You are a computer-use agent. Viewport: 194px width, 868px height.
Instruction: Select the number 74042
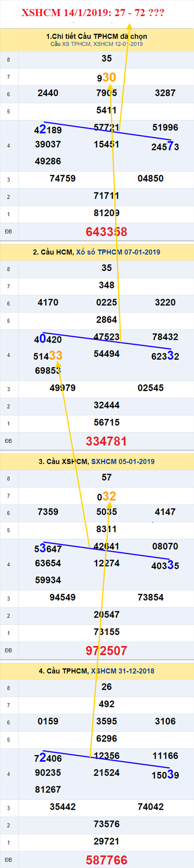point(151,807)
